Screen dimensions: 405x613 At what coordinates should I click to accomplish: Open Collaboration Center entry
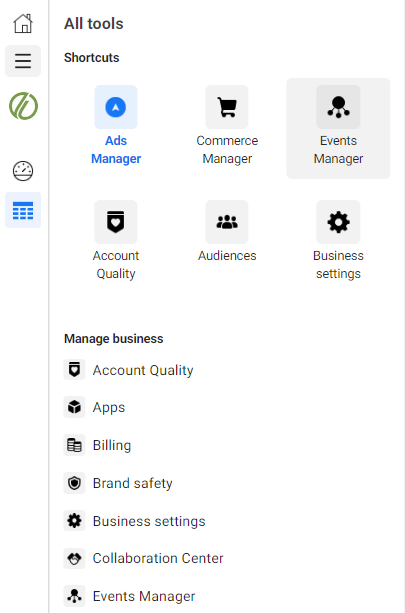point(143,558)
